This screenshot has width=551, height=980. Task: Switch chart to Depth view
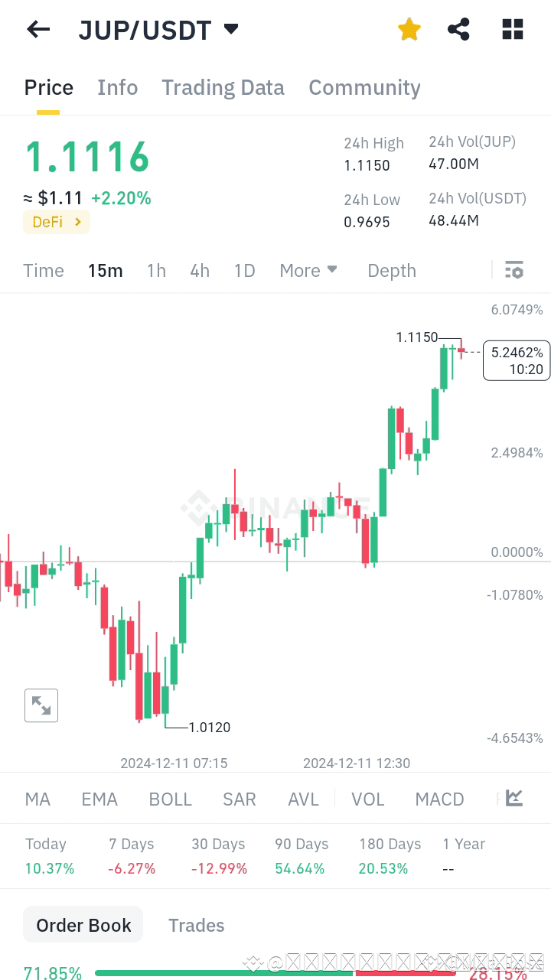(x=391, y=270)
